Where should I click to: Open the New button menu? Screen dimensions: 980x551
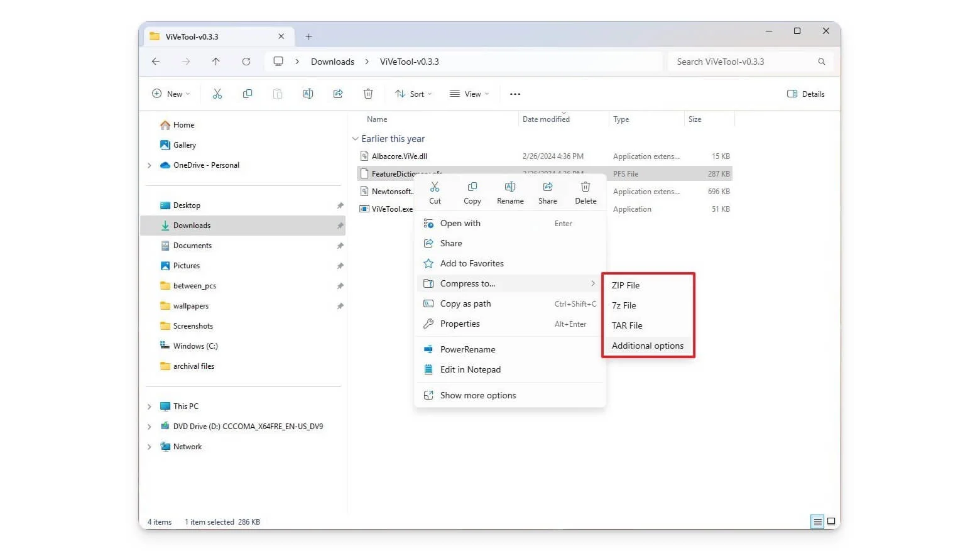[x=171, y=94]
